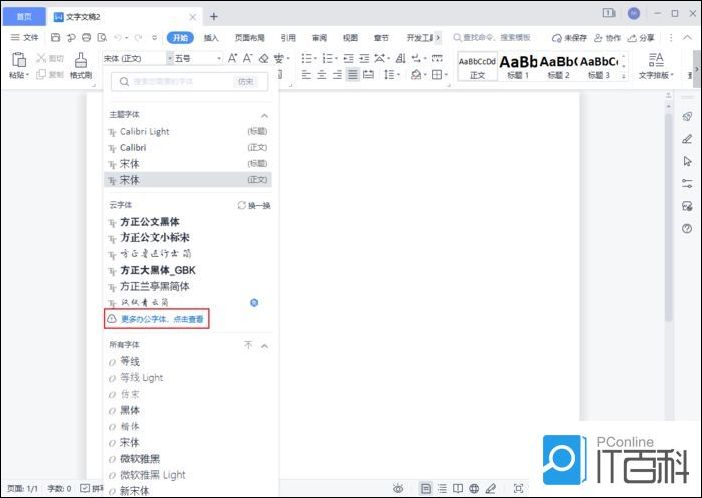This screenshot has height=498, width=702.
Task: Switch to the 视图 ribbon tab
Action: (350, 38)
